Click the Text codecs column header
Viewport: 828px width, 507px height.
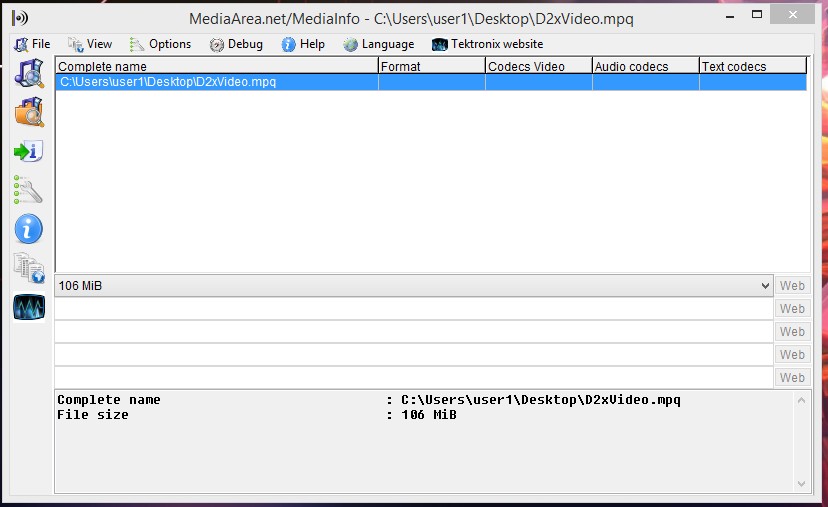753,66
